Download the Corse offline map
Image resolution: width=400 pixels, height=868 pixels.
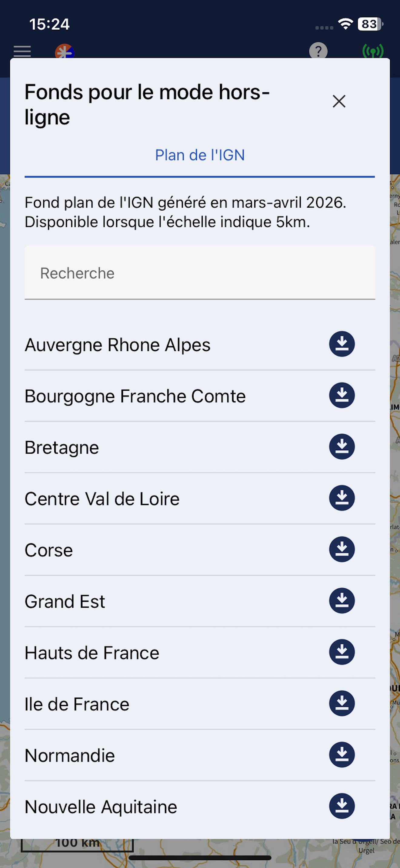click(x=342, y=550)
